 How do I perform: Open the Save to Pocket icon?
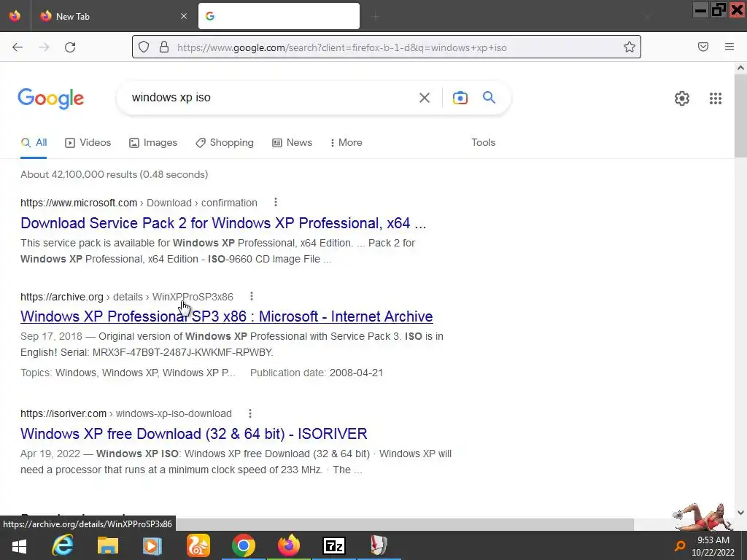(x=703, y=47)
